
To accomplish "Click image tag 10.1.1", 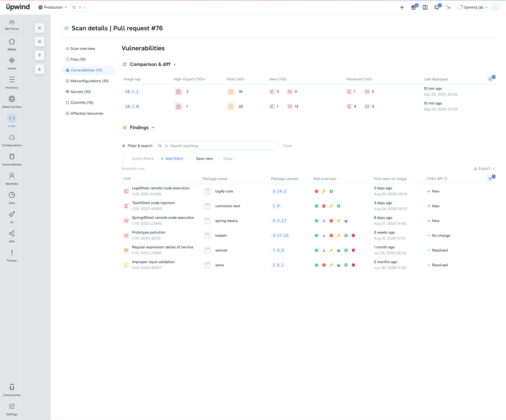I will [132, 92].
